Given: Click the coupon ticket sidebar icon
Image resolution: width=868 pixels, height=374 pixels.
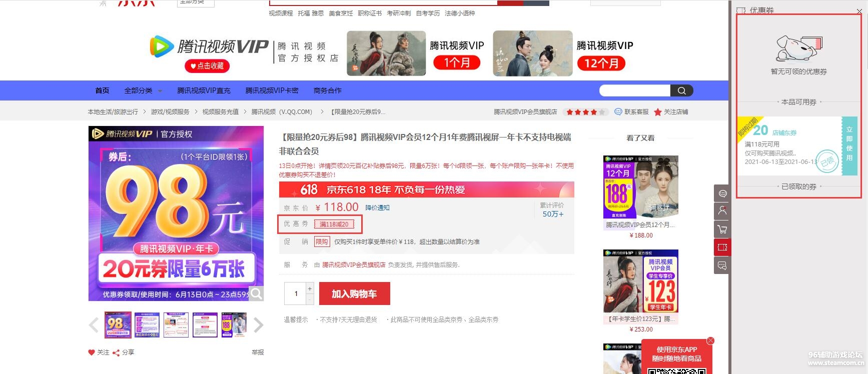Looking at the screenshot, I should (x=722, y=247).
